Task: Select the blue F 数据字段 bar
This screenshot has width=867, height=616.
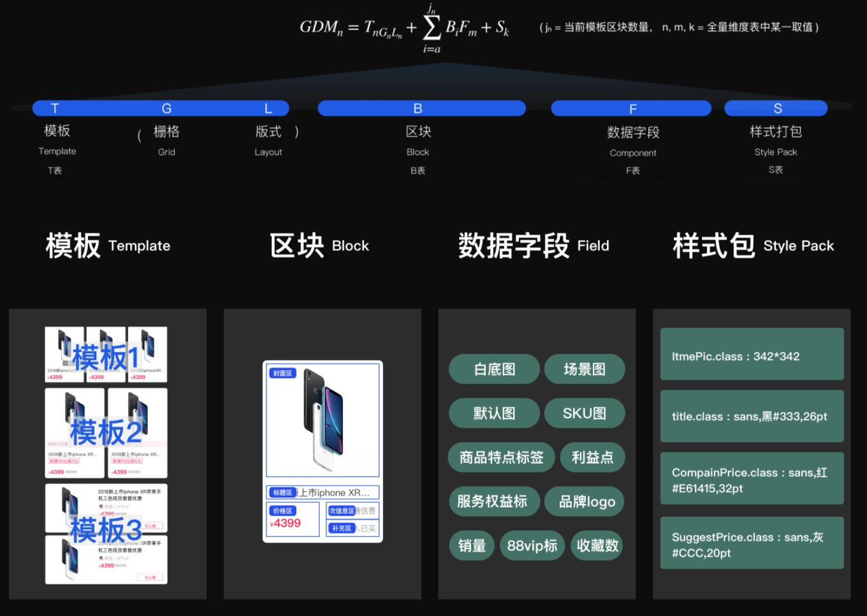Action: (631, 108)
